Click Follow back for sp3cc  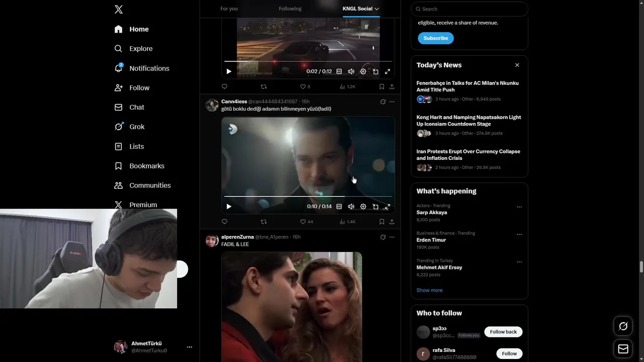(503, 332)
